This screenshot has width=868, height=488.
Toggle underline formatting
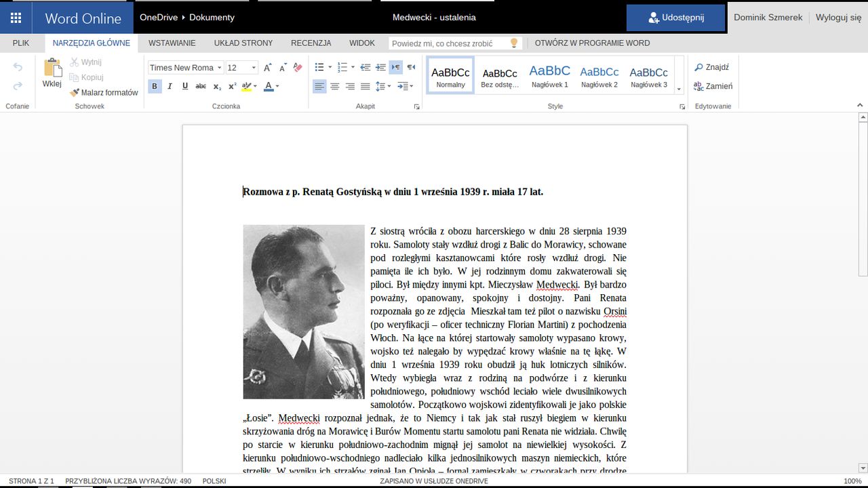(185, 86)
